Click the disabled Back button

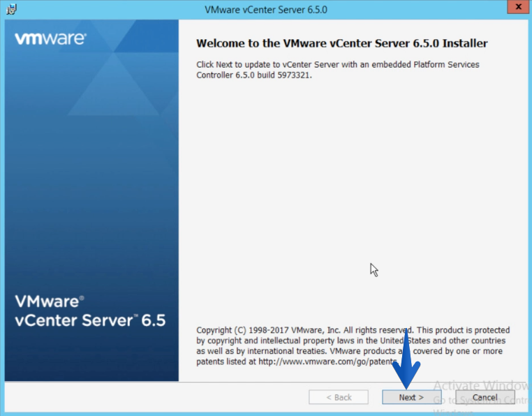click(339, 397)
